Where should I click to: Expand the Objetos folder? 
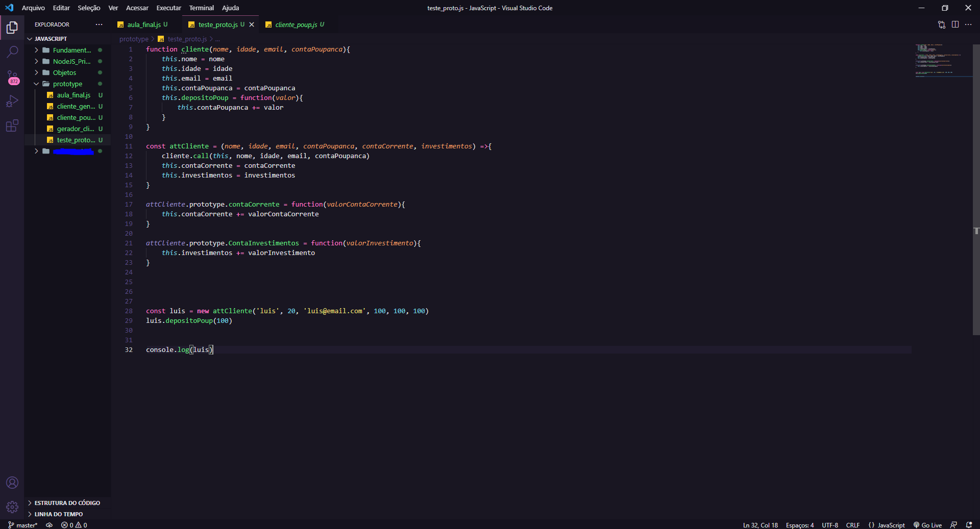point(67,72)
